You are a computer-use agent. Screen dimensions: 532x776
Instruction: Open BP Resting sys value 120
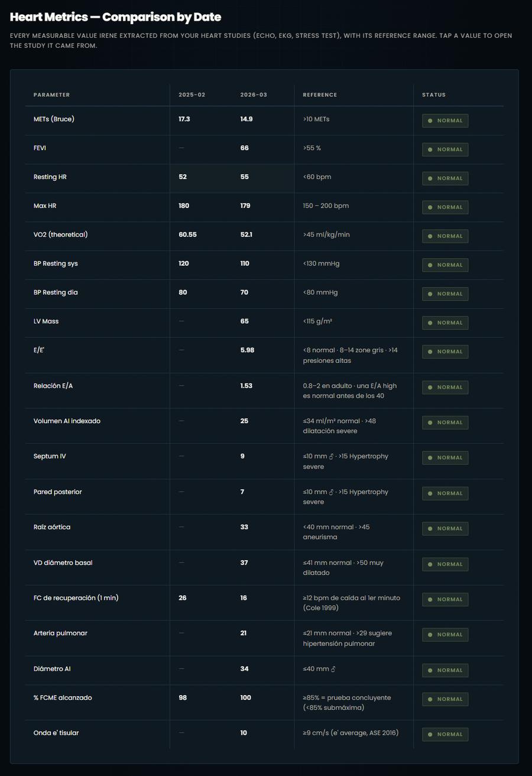pos(184,264)
